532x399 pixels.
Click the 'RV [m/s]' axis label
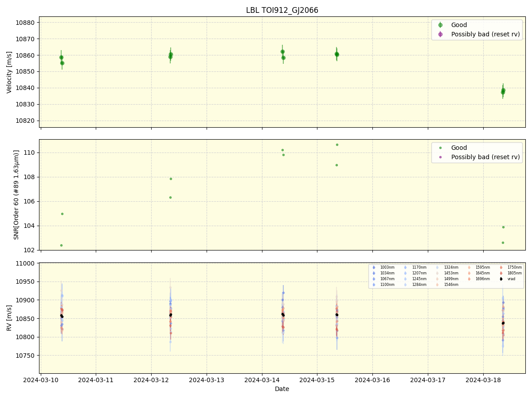(x=9, y=317)
